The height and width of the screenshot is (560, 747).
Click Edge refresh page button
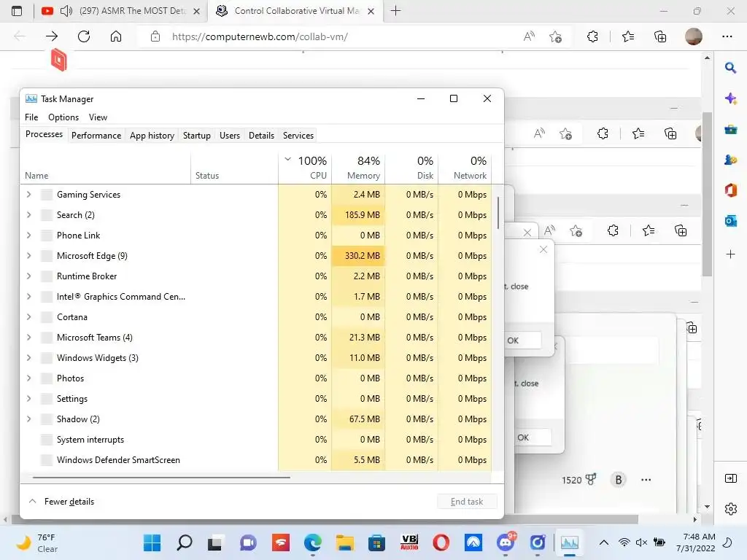click(84, 36)
